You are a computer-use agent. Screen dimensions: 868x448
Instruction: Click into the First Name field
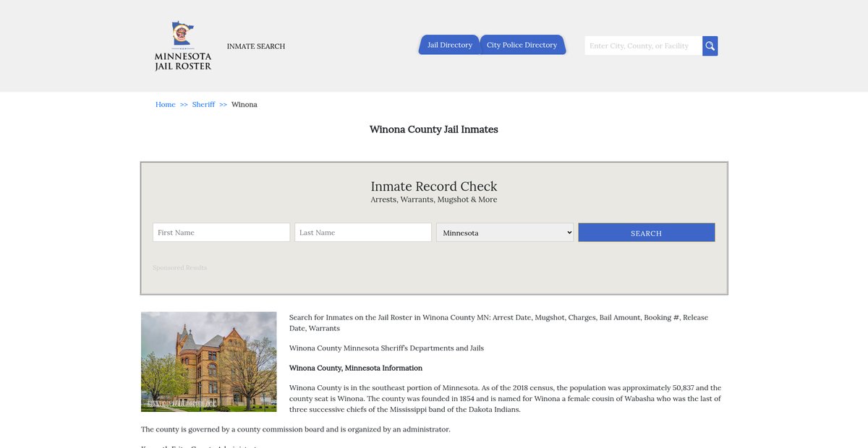tap(221, 233)
